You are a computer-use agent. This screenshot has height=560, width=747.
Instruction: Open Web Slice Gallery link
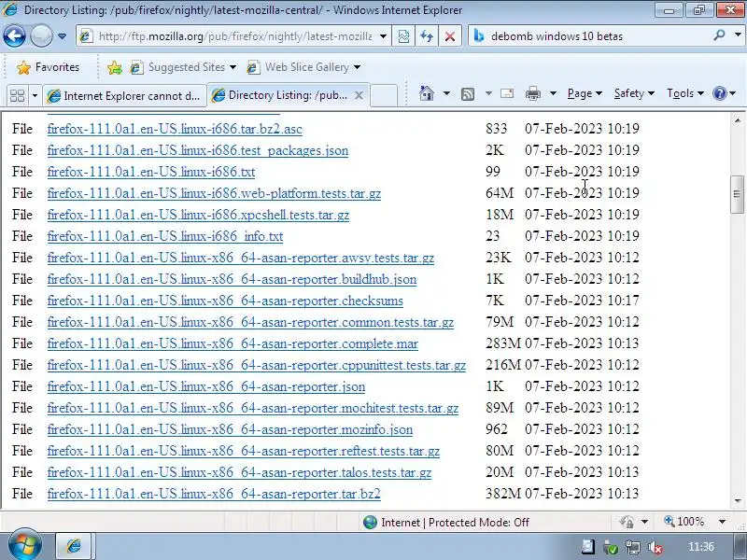(x=304, y=67)
